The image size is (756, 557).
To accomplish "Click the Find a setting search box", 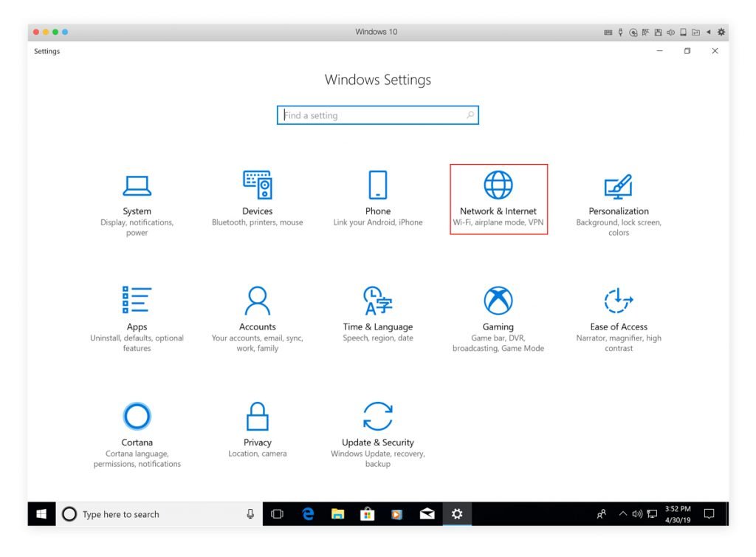I will [377, 115].
